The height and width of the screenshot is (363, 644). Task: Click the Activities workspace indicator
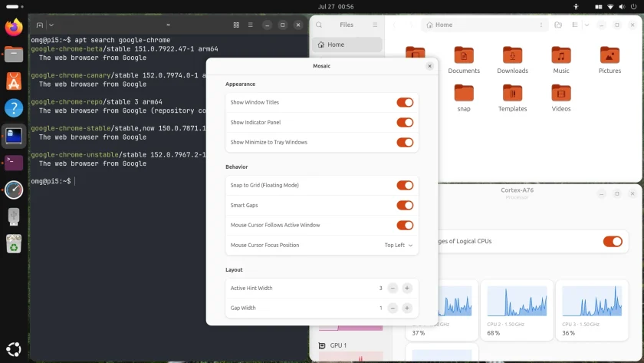(15, 7)
